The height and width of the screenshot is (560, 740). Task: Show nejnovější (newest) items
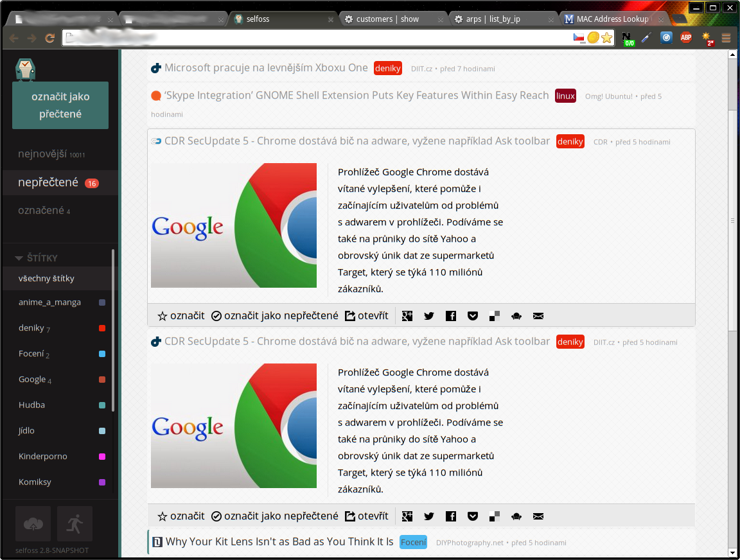pyautogui.click(x=51, y=154)
